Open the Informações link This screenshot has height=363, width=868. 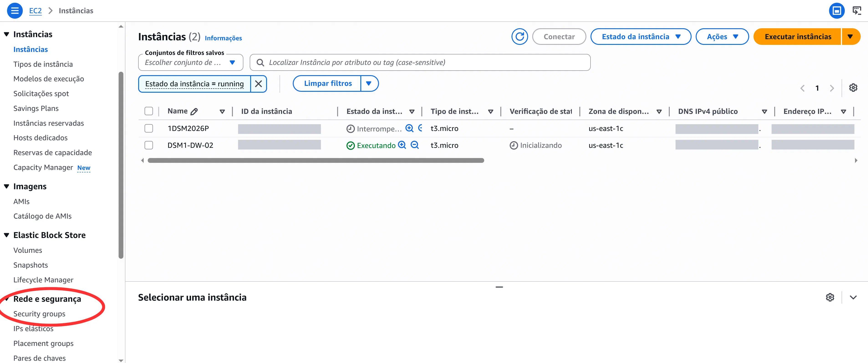[x=223, y=38]
